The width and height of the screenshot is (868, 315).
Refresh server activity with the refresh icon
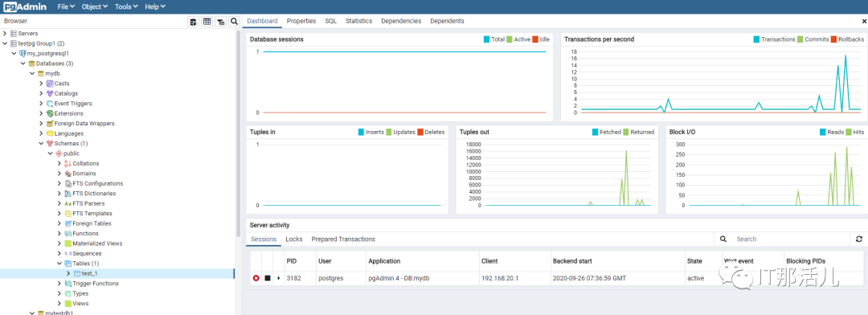pos(858,239)
